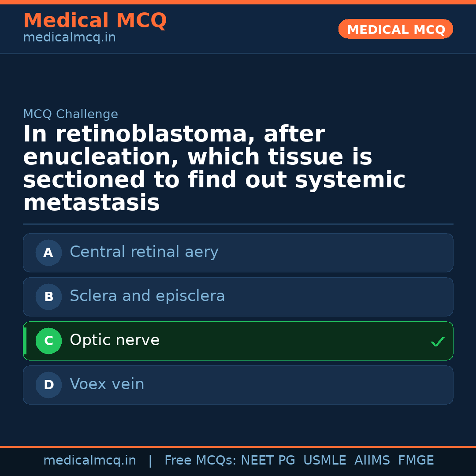Click the letter B circle badge
Screen dimensions: 476x476
48,297
